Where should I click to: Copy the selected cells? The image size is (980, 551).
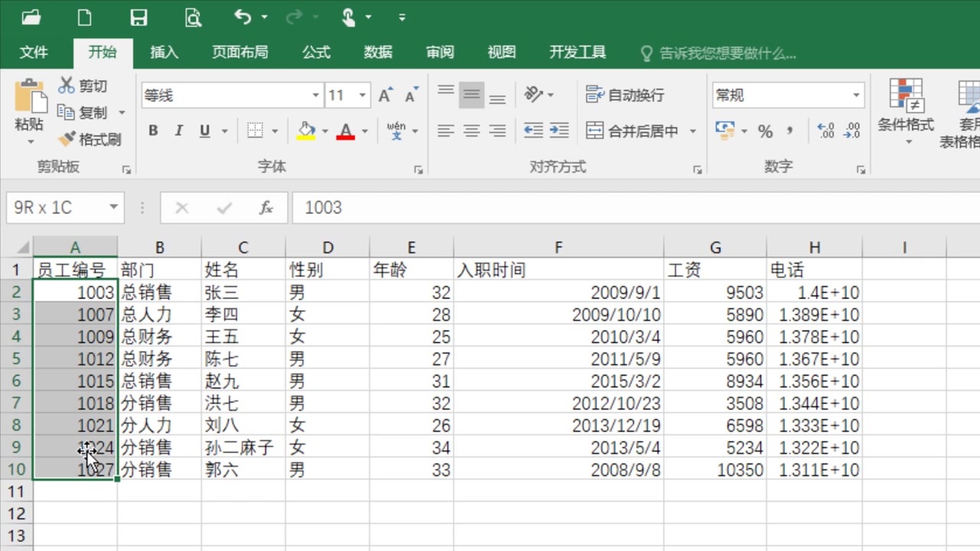point(83,112)
